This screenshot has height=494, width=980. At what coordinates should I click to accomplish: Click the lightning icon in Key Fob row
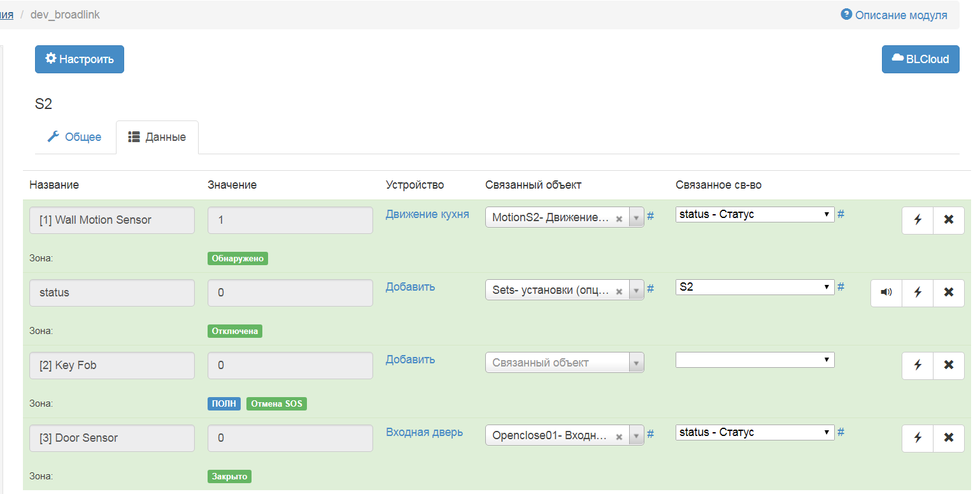point(918,365)
